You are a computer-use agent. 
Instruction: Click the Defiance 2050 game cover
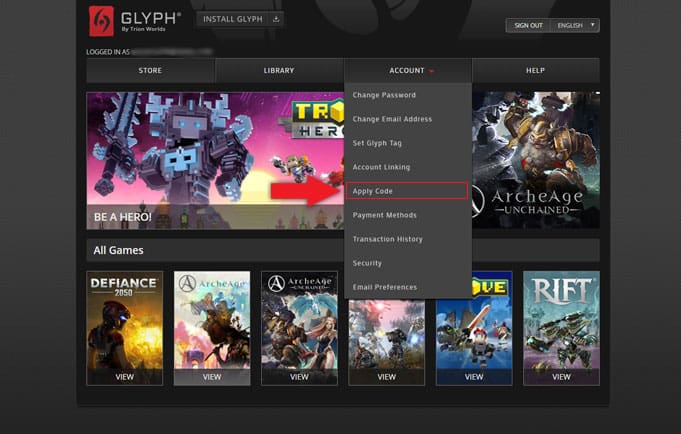125,320
